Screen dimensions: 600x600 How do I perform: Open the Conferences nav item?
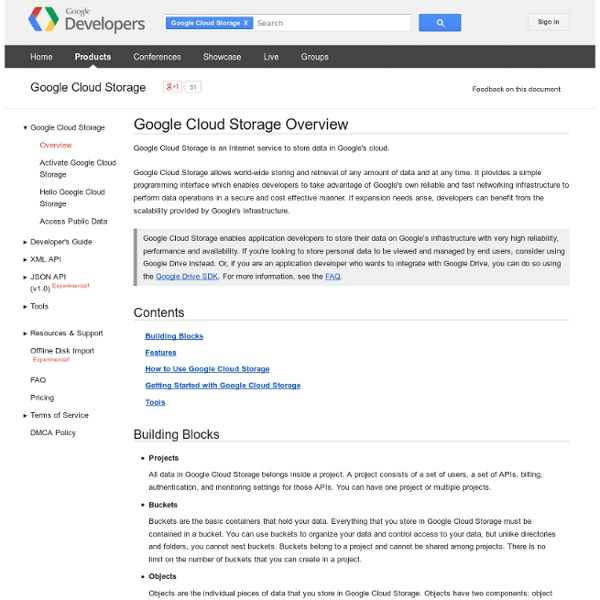pos(157,57)
